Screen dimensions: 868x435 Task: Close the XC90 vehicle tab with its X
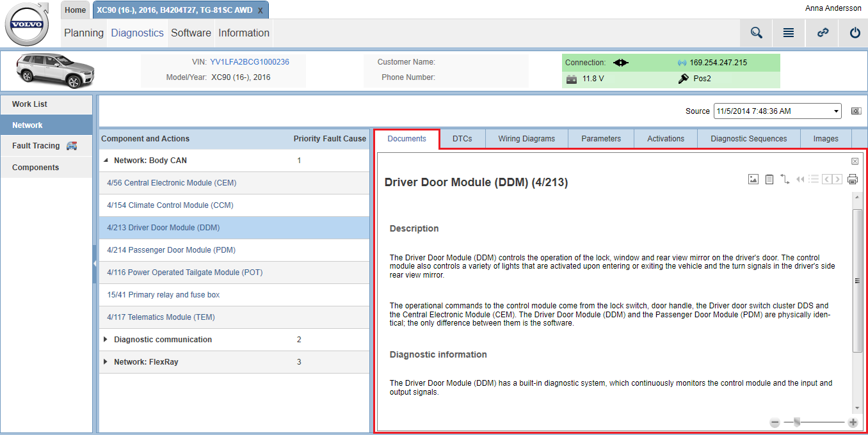(x=260, y=10)
